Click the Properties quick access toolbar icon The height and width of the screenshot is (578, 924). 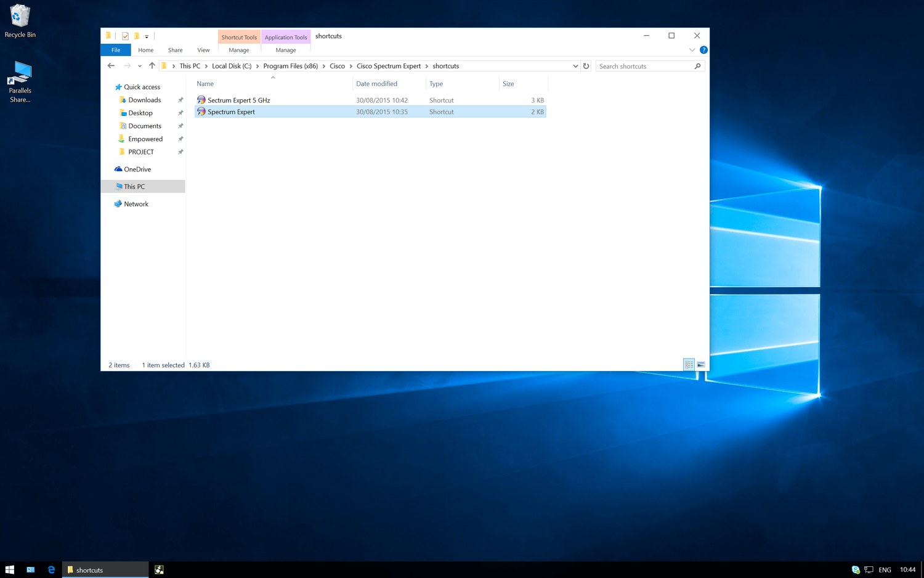126,36
